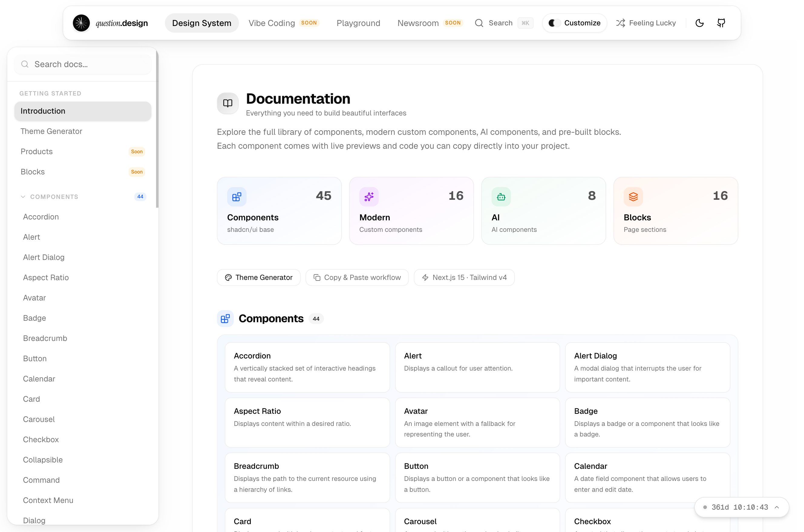804x532 pixels.
Task: Open the Design System tab
Action: (202, 23)
